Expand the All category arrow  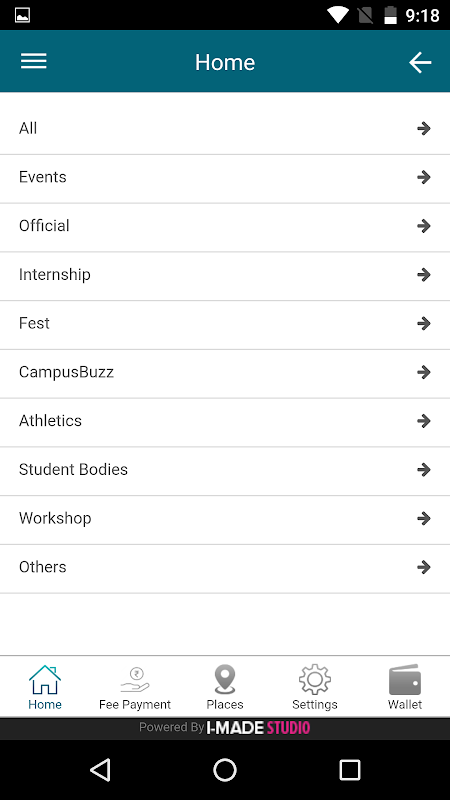[423, 128]
